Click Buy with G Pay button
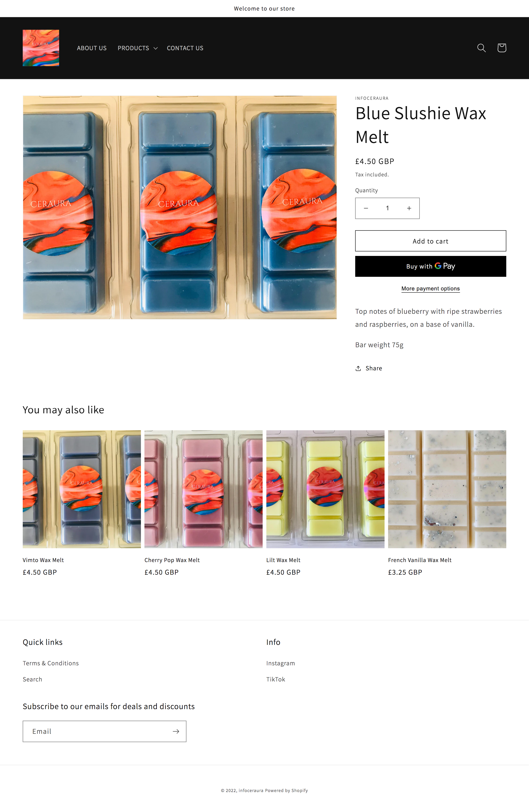This screenshot has height=812, width=529. coord(430,266)
